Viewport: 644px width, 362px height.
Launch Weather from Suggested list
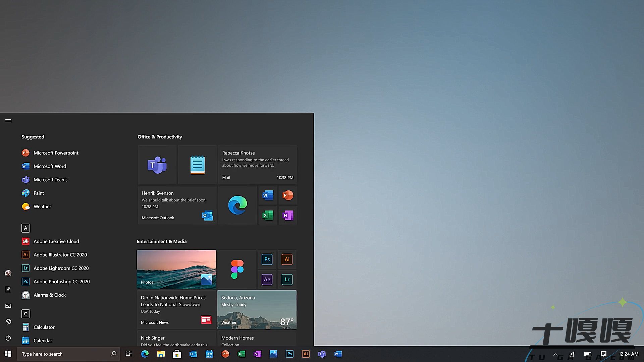tap(37, 206)
